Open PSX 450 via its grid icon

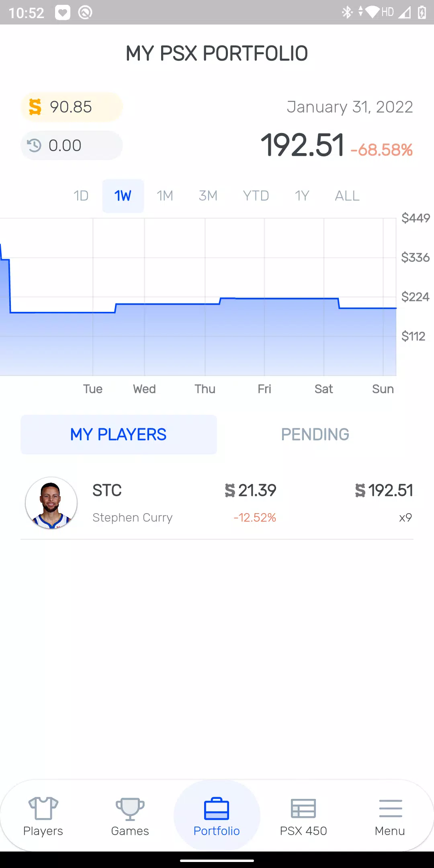click(x=303, y=809)
